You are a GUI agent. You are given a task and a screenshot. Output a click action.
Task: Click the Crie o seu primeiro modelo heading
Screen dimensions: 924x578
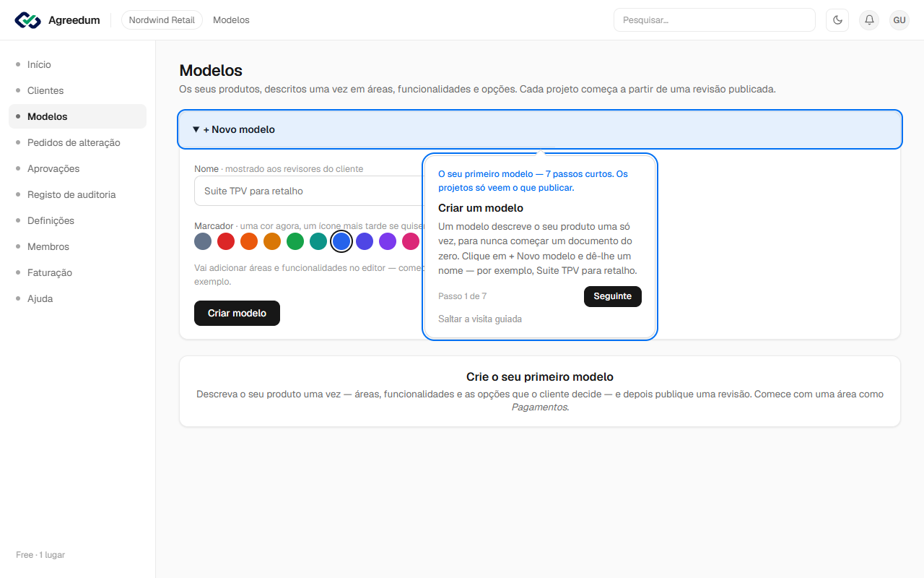pyautogui.click(x=540, y=377)
